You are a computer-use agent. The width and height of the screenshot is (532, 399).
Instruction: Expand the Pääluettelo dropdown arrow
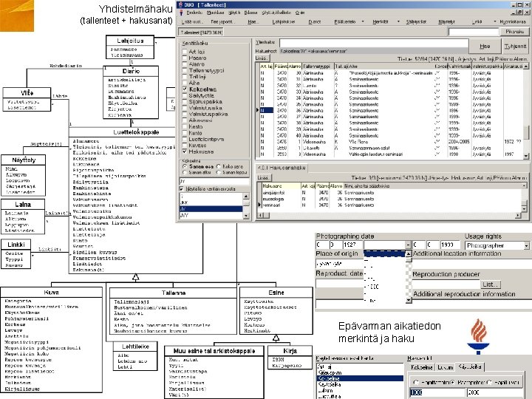click(363, 21)
